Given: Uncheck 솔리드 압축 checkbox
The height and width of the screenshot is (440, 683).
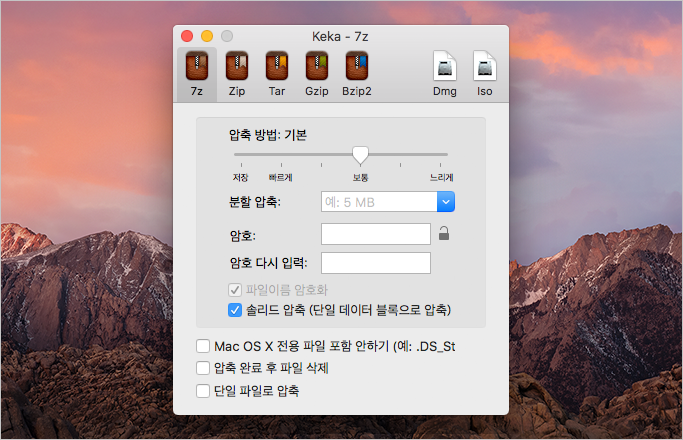Looking at the screenshot, I should 235,310.
